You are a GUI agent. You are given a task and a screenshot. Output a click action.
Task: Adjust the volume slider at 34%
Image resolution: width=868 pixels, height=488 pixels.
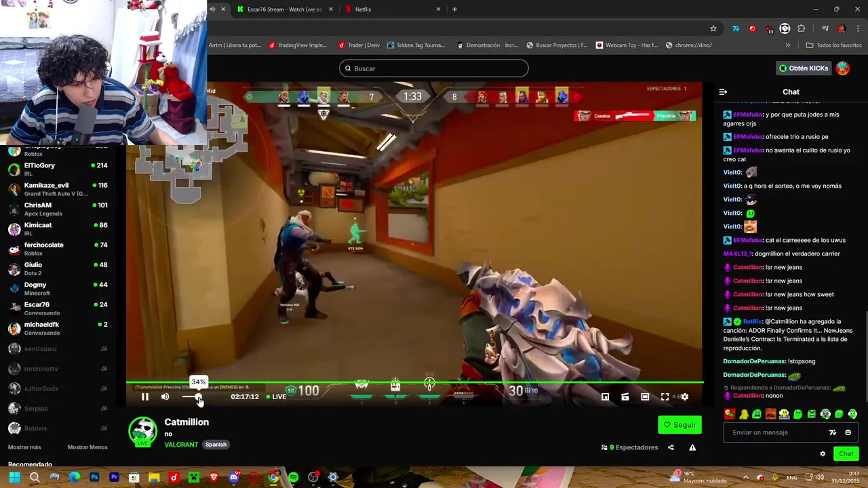tap(198, 396)
